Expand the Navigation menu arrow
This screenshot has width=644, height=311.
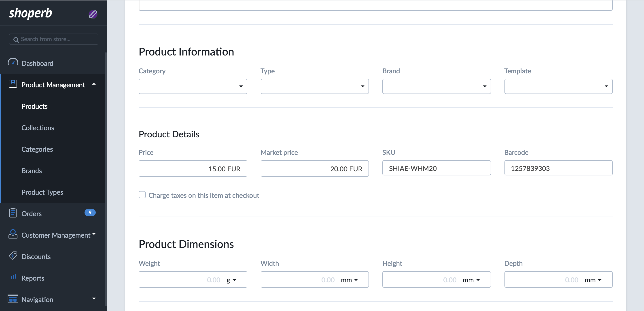click(94, 298)
